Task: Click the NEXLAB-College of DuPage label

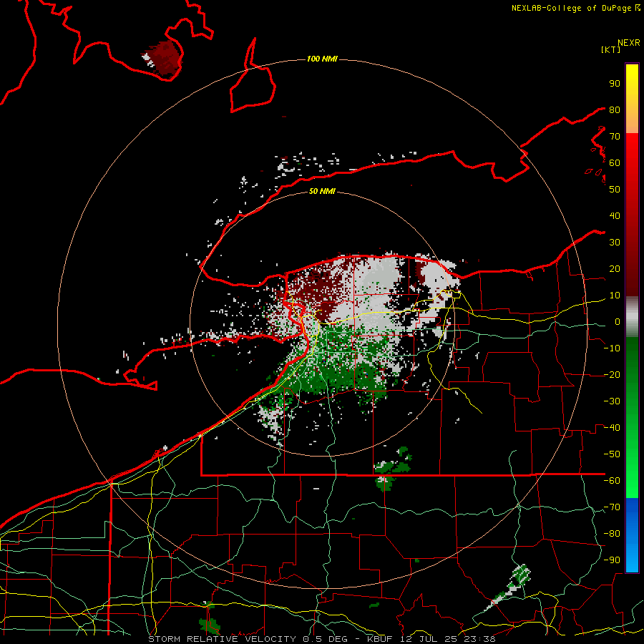Action: (575, 8)
